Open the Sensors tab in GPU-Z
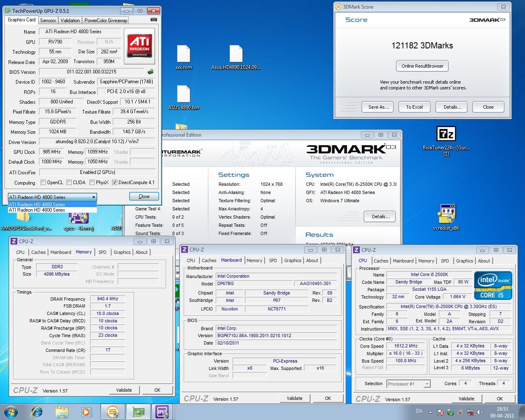Screen dimensions: 525x420 click(x=48, y=20)
